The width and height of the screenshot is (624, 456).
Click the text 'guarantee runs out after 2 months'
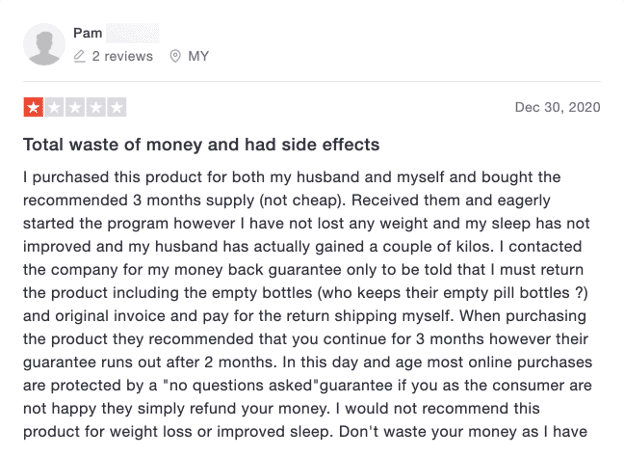[149, 362]
